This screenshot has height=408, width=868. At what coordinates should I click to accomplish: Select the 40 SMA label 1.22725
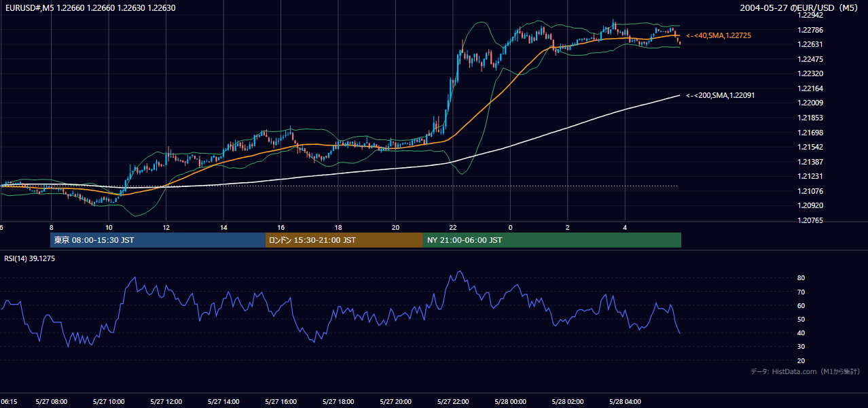(x=719, y=35)
